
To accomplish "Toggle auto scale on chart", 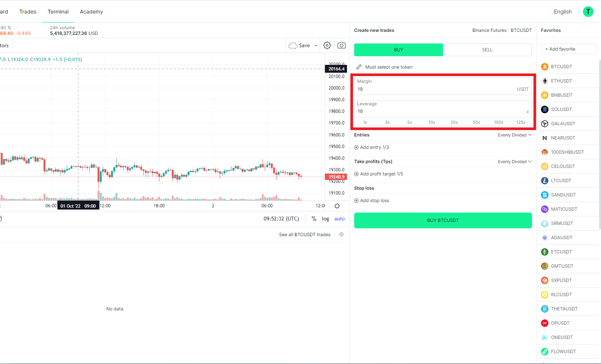I will tap(340, 219).
